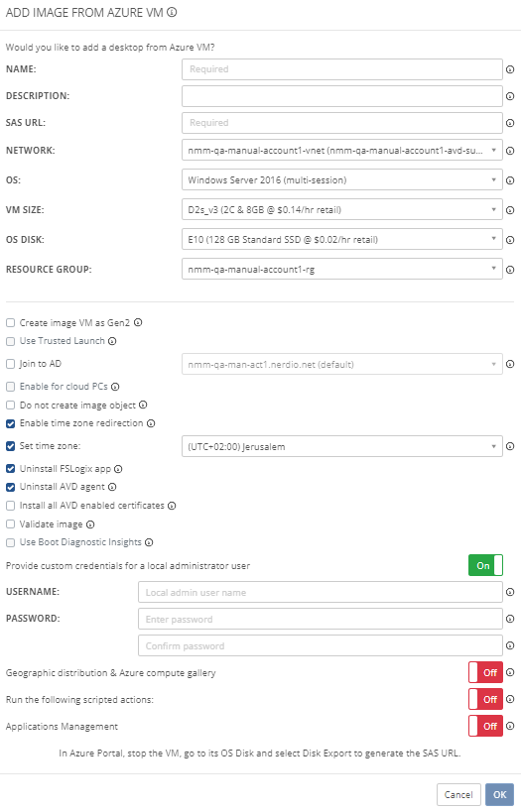The width and height of the screenshot is (521, 812).
Task: Click the Cancel button
Action: pos(458,794)
